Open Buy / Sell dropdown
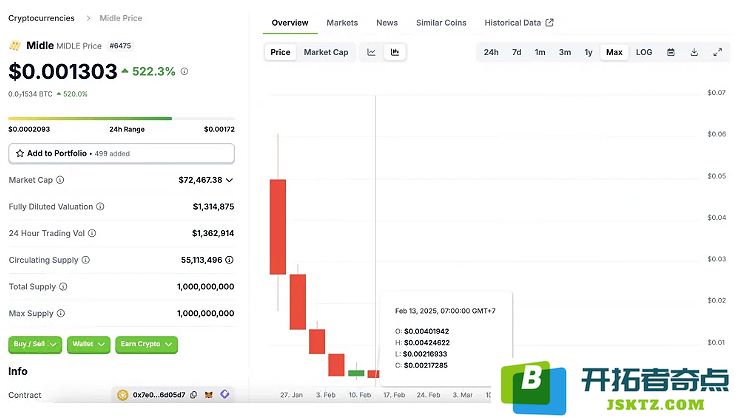The image size is (741, 418). pyautogui.click(x=35, y=344)
